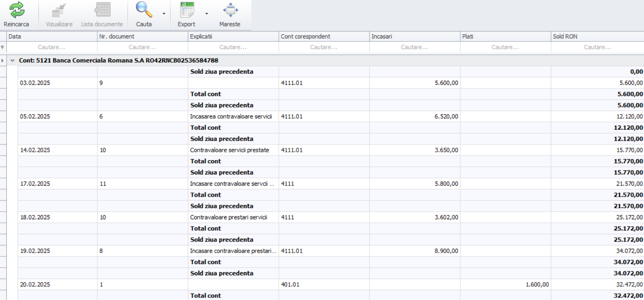Click search field under Cont corespondent
Viewport: 644px width, 300px height.
(324, 47)
